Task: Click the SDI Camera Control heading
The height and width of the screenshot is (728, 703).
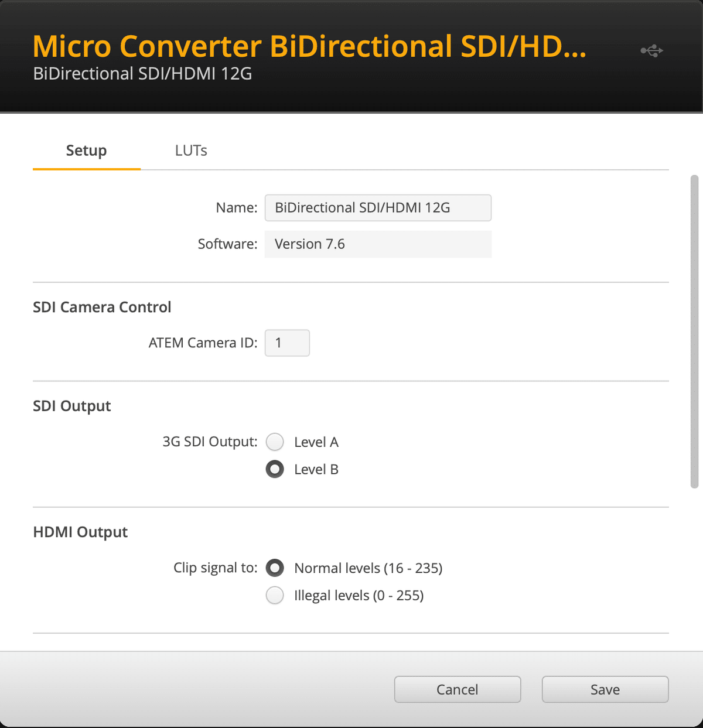Action: tap(102, 307)
